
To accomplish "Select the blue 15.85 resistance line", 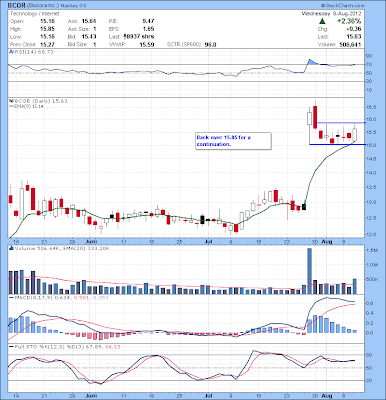I will coord(340,123).
